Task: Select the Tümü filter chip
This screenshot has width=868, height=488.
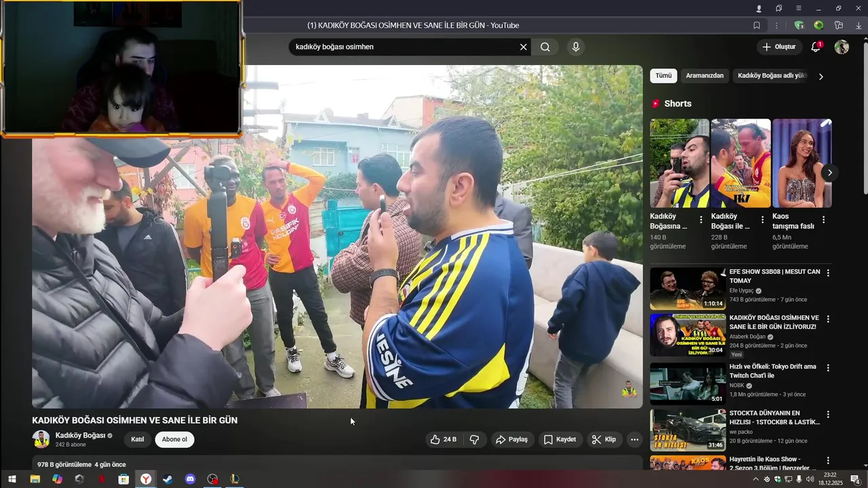Action: [x=663, y=76]
